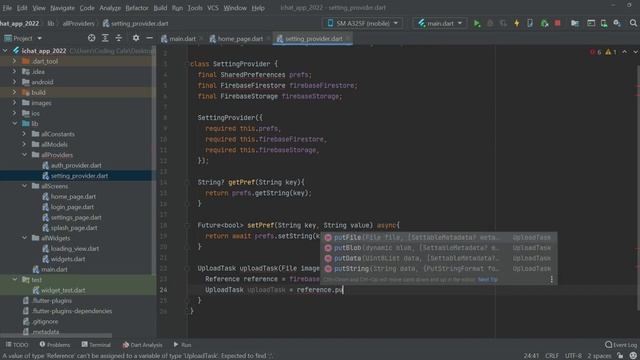Screen dimensions: 640x360
Task: Open the Event Log
Action: [621, 345]
